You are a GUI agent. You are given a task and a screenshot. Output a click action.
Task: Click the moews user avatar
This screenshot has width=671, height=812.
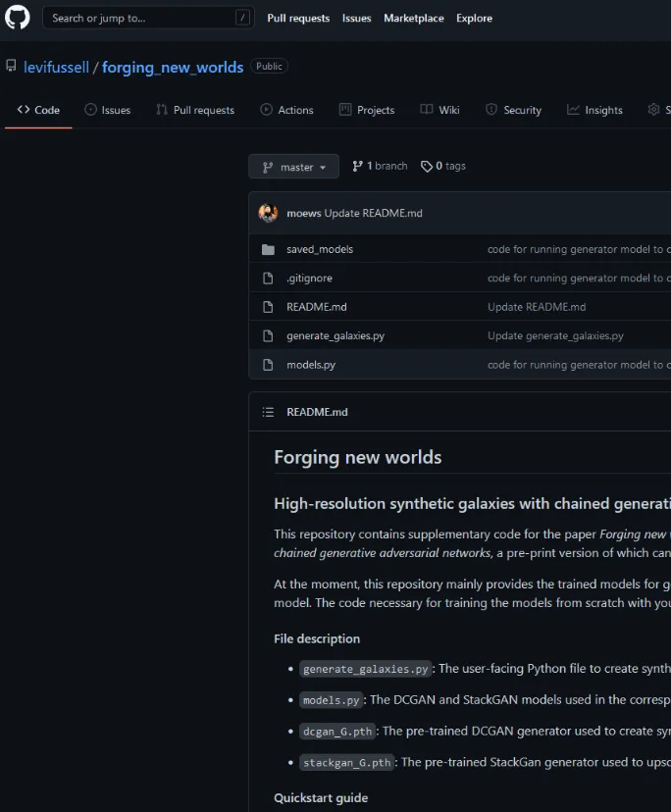click(x=268, y=213)
